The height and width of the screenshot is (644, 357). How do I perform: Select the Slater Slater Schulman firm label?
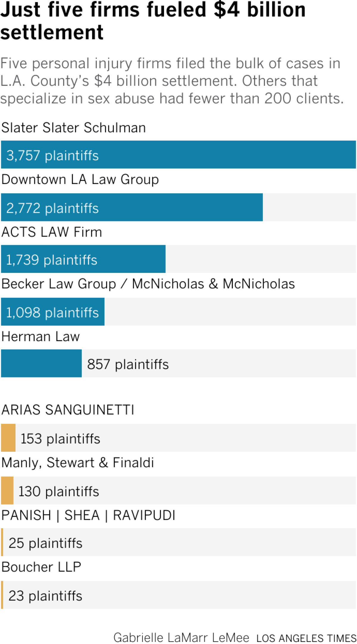click(73, 128)
